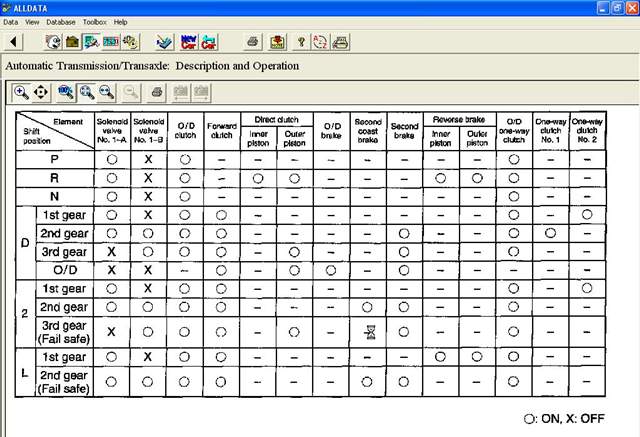Click the fit-width magnifier icon
640x437 pixels.
click(105, 92)
